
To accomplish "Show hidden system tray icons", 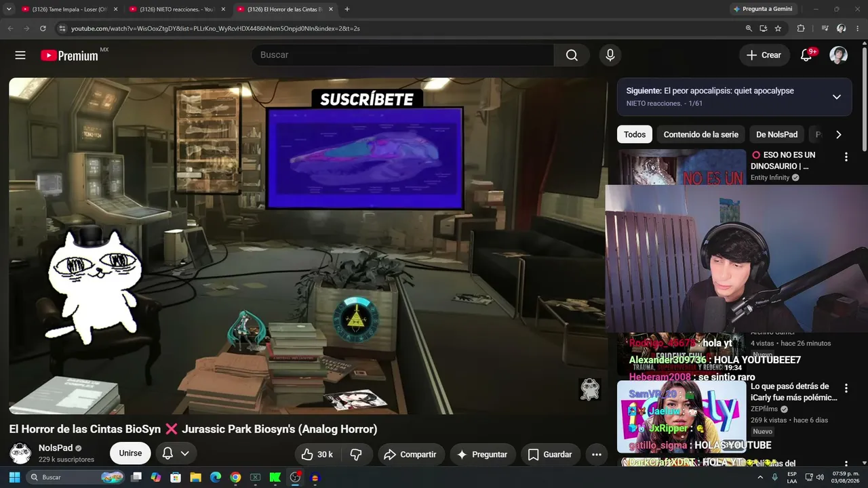I will [759, 477].
